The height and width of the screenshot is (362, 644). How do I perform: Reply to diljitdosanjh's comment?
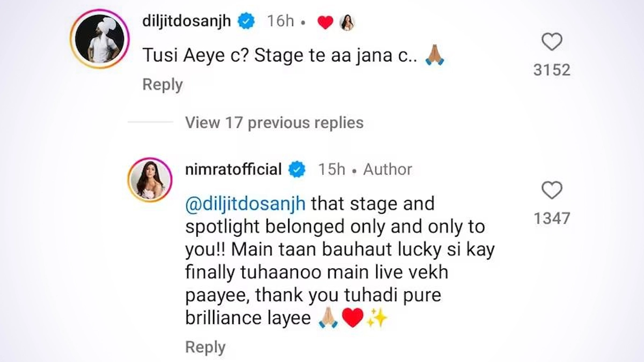coord(163,84)
